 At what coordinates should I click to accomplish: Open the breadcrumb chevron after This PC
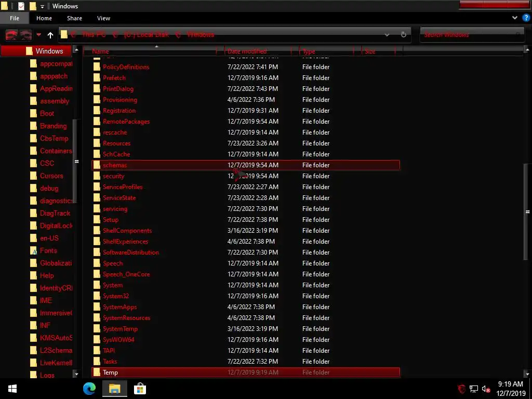click(x=115, y=35)
